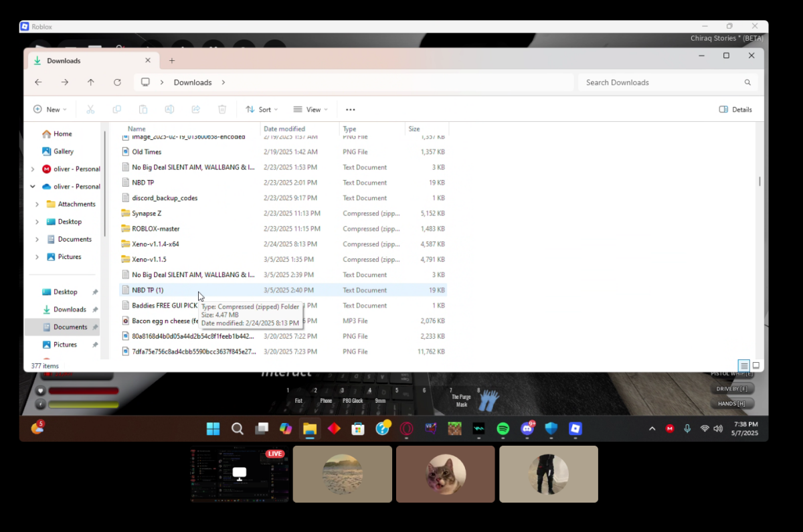The height and width of the screenshot is (532, 803).
Task: Open Spotify from the taskbar
Action: pyautogui.click(x=503, y=428)
